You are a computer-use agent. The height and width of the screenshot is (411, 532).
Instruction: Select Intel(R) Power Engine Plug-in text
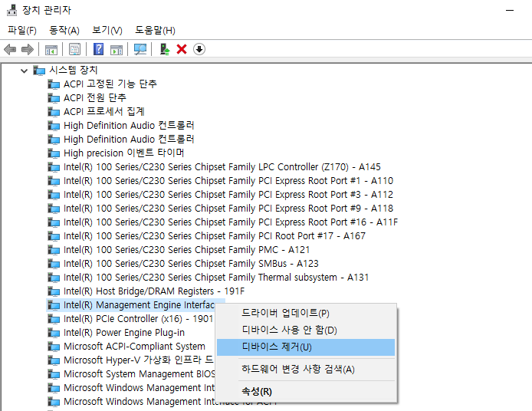coord(124,333)
